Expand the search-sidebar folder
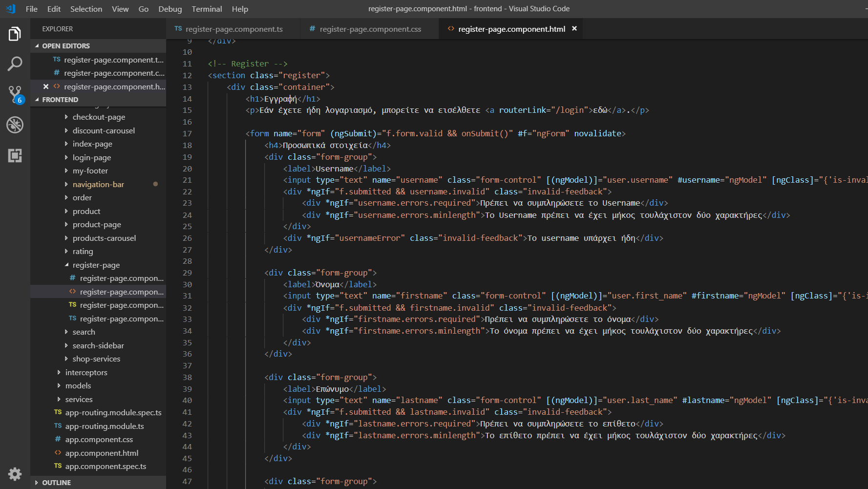 98,345
